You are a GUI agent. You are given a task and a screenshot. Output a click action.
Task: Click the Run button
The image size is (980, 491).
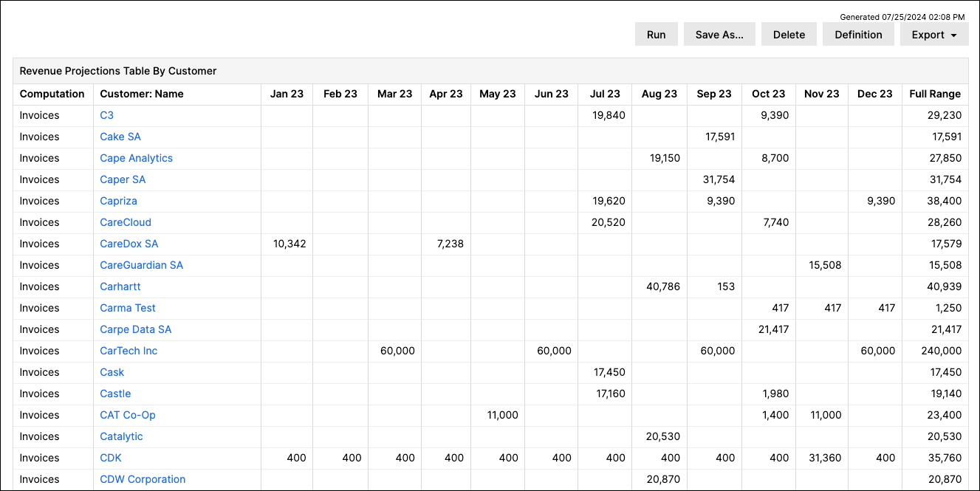point(657,34)
